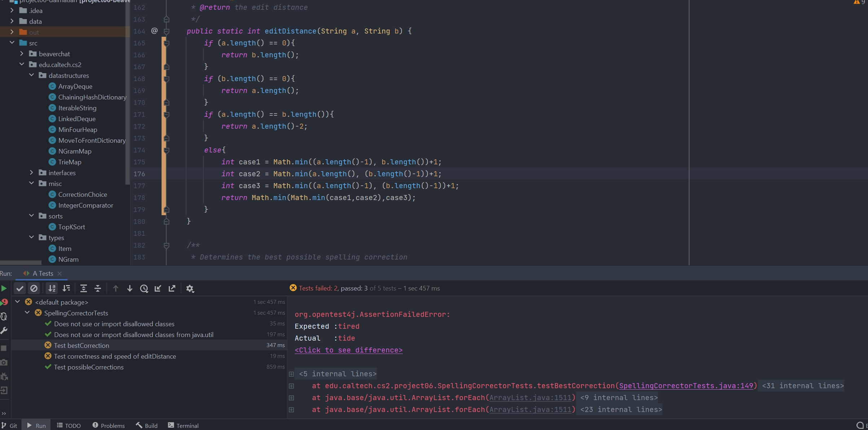Toggle Show Passed checkmark filter

[x=20, y=288]
